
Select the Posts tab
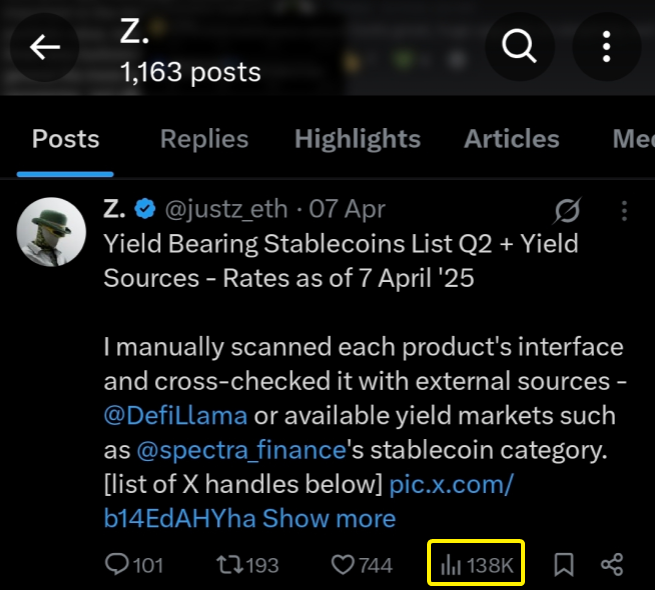(66, 139)
